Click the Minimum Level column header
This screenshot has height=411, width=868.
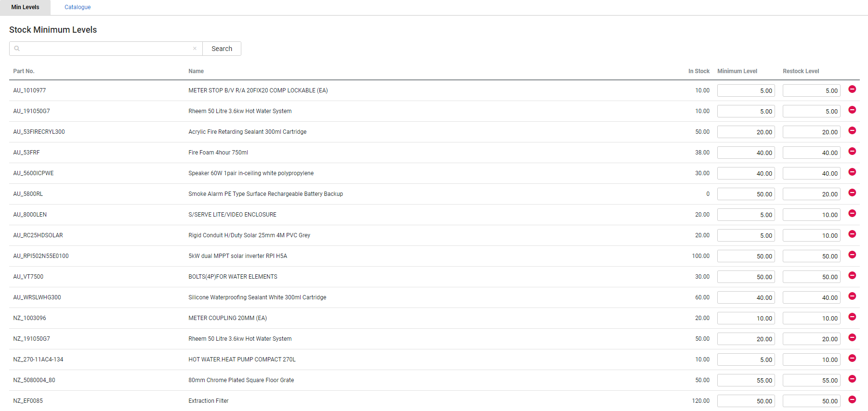(x=737, y=71)
